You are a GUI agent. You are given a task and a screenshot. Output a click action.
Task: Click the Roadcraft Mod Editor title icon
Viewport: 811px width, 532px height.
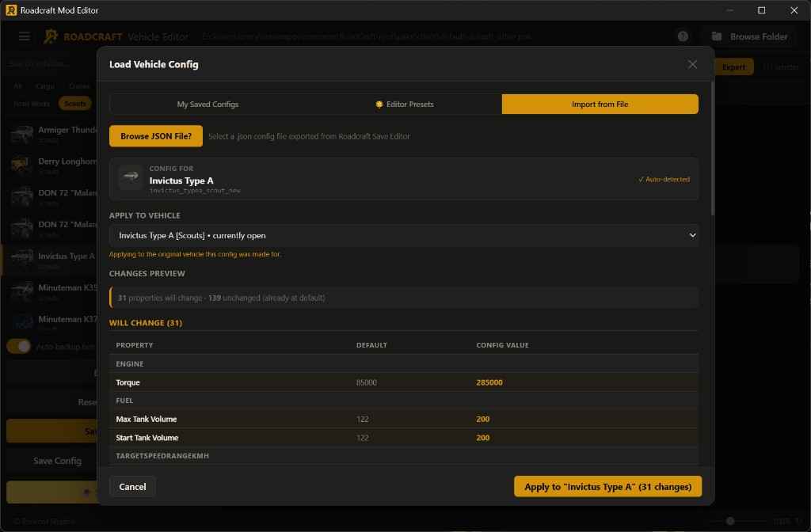(x=11, y=10)
